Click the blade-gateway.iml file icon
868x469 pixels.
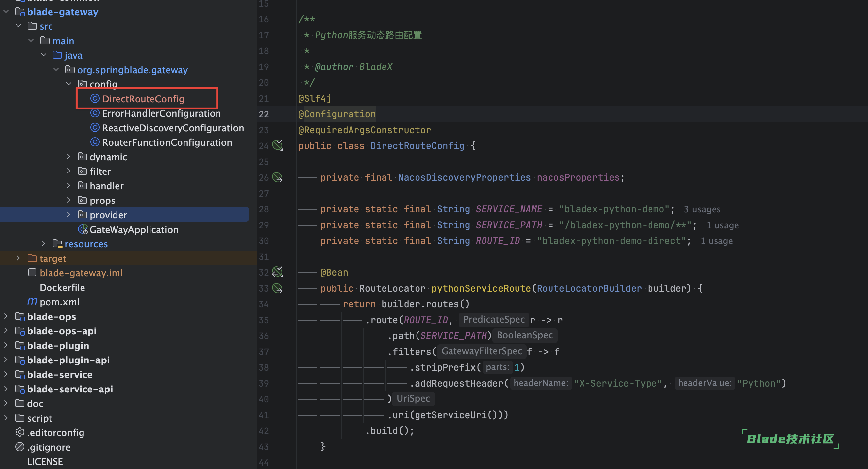click(32, 273)
